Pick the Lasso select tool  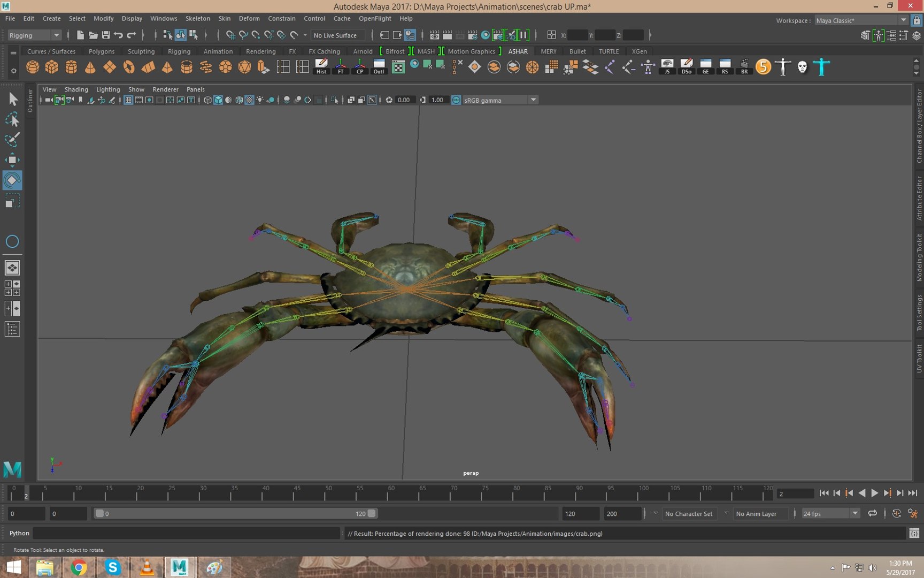click(12, 119)
